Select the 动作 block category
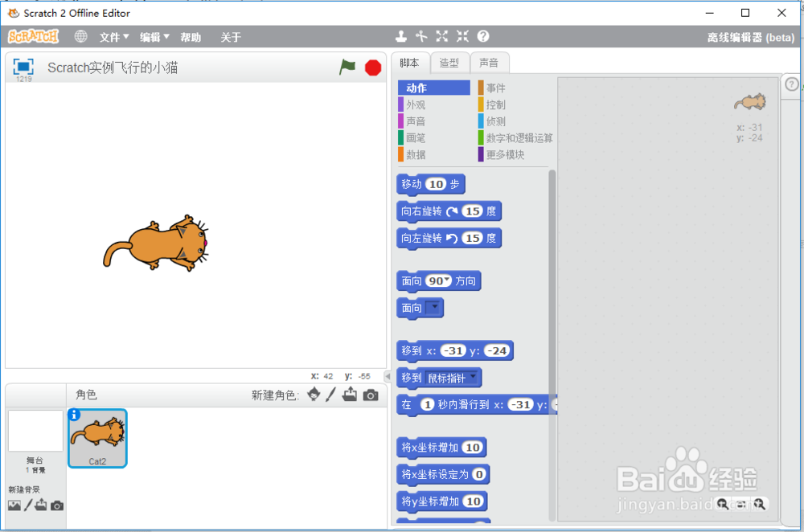 pyautogui.click(x=434, y=88)
